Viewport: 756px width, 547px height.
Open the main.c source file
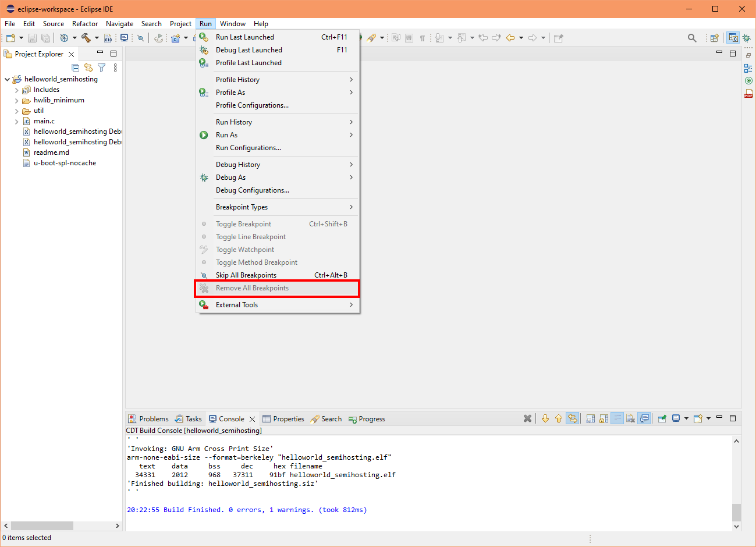(x=43, y=120)
